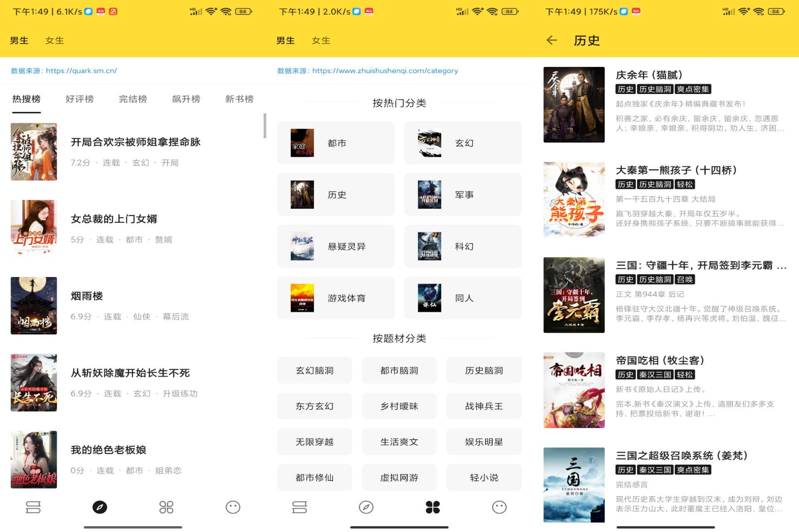
Task: Select 女生 in left screen header
Action: pos(55,40)
